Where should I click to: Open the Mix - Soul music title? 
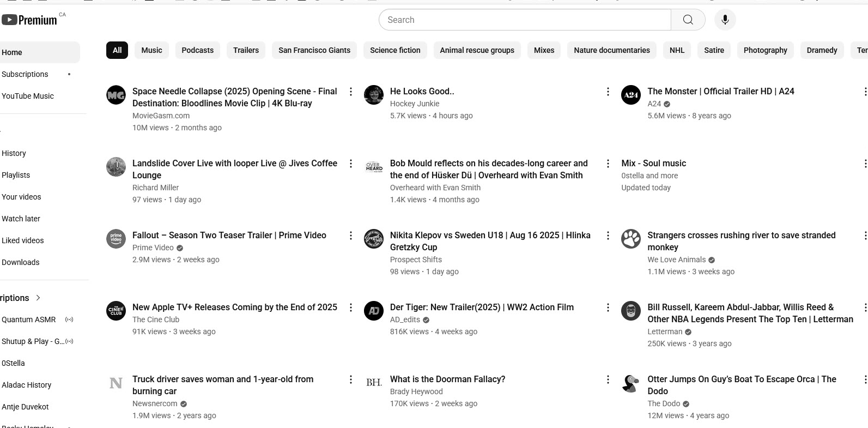(653, 163)
